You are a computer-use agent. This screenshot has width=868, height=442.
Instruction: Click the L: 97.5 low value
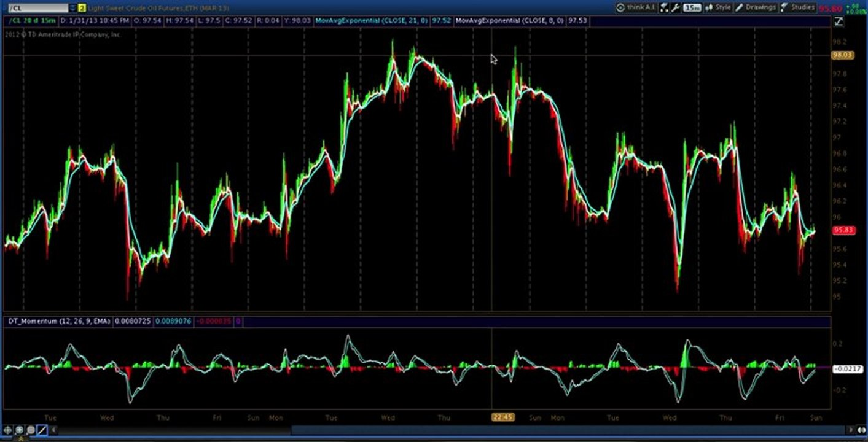click(209, 20)
